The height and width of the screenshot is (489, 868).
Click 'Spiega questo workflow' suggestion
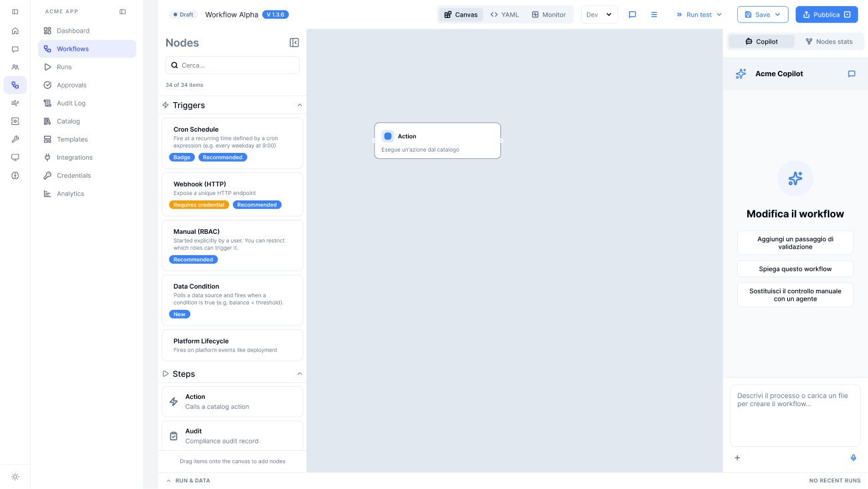[795, 269]
